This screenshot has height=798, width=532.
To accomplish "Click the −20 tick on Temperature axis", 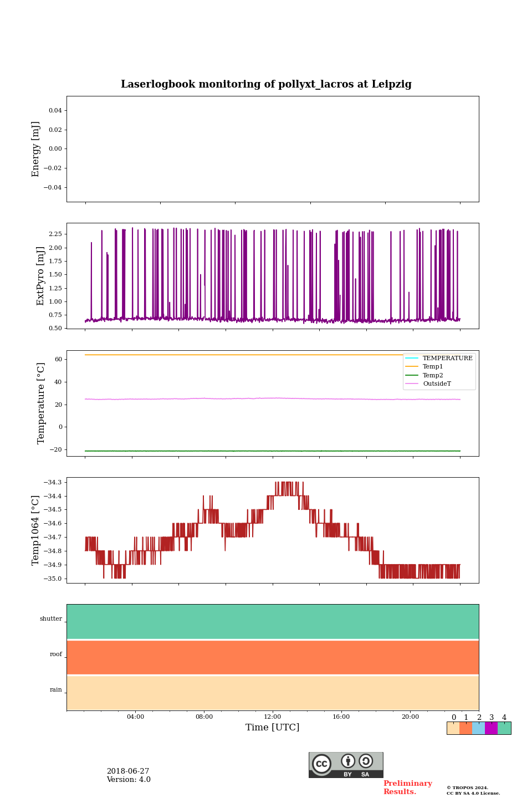I will tap(57, 450).
